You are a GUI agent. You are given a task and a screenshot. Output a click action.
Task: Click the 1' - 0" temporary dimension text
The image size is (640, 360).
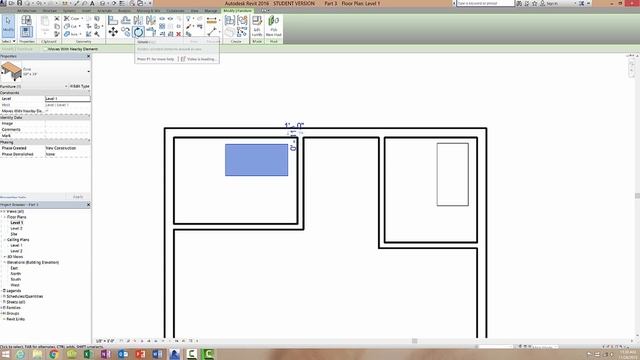[294, 126]
